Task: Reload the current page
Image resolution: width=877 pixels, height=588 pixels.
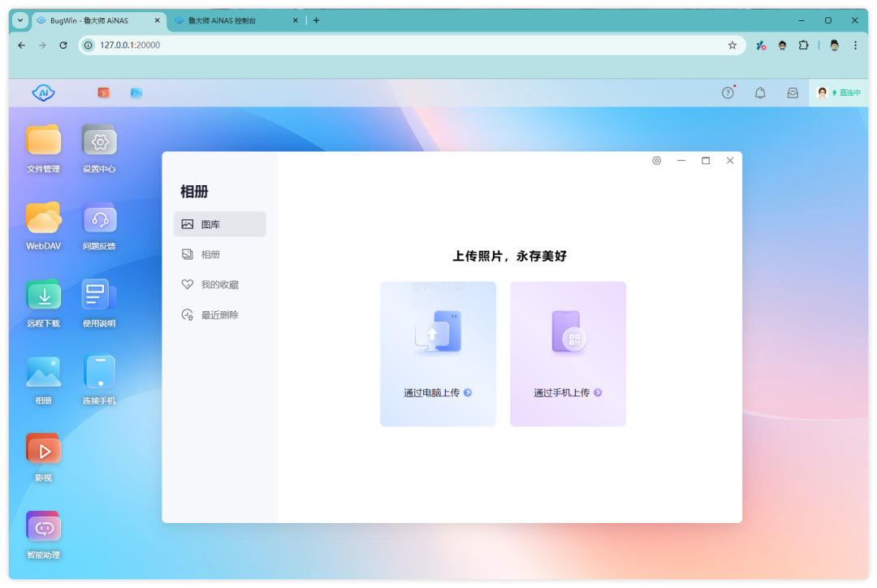Action: [63, 45]
